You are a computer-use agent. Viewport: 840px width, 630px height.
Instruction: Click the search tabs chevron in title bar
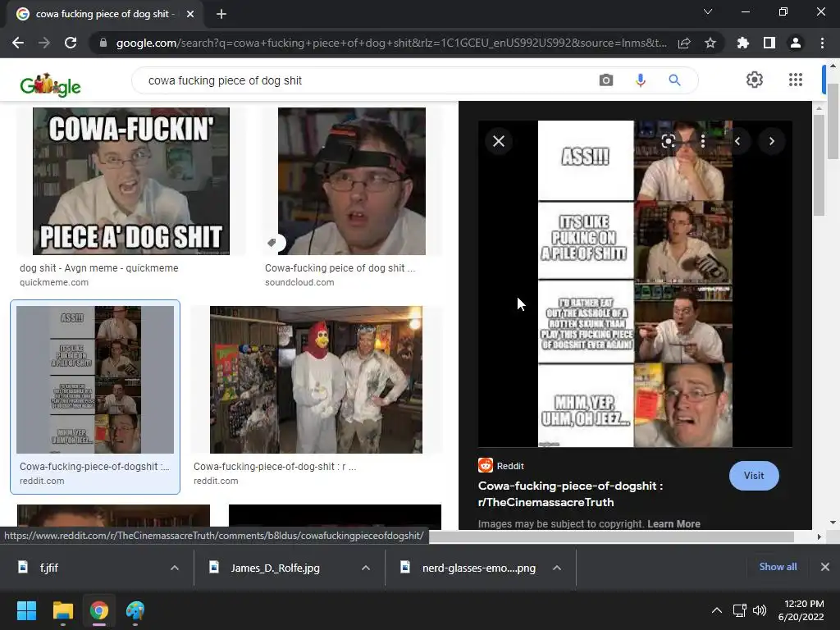(708, 11)
